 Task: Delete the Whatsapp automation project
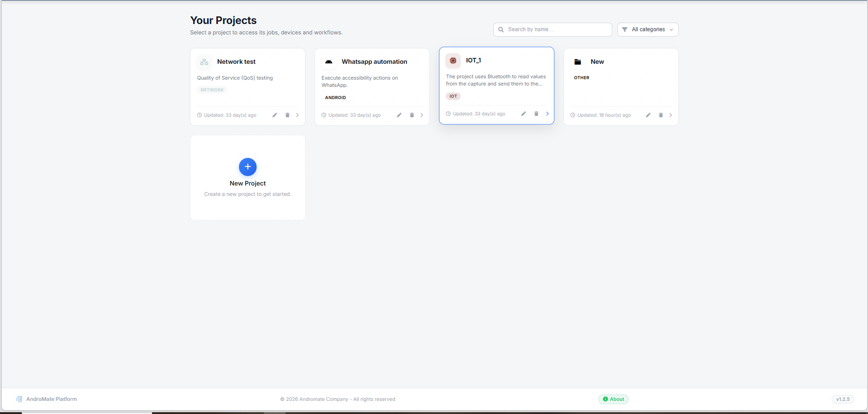coord(412,115)
